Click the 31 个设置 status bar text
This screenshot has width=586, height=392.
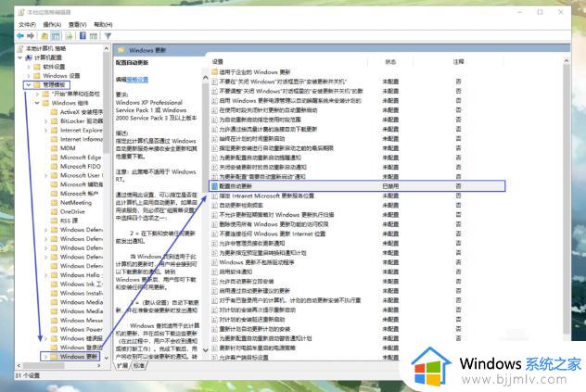[28, 375]
